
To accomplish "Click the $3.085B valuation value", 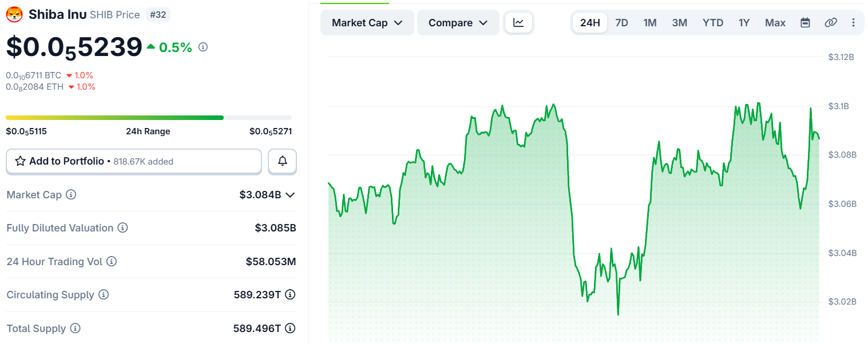I will (x=275, y=228).
